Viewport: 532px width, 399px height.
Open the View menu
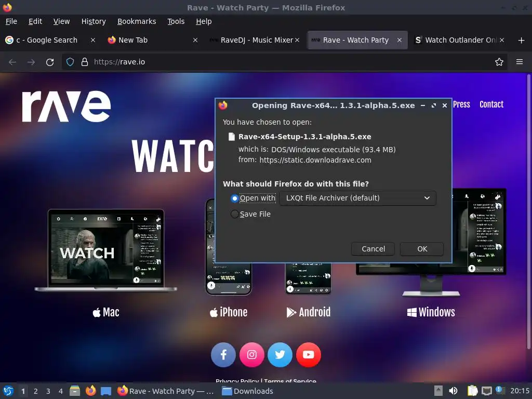click(61, 21)
